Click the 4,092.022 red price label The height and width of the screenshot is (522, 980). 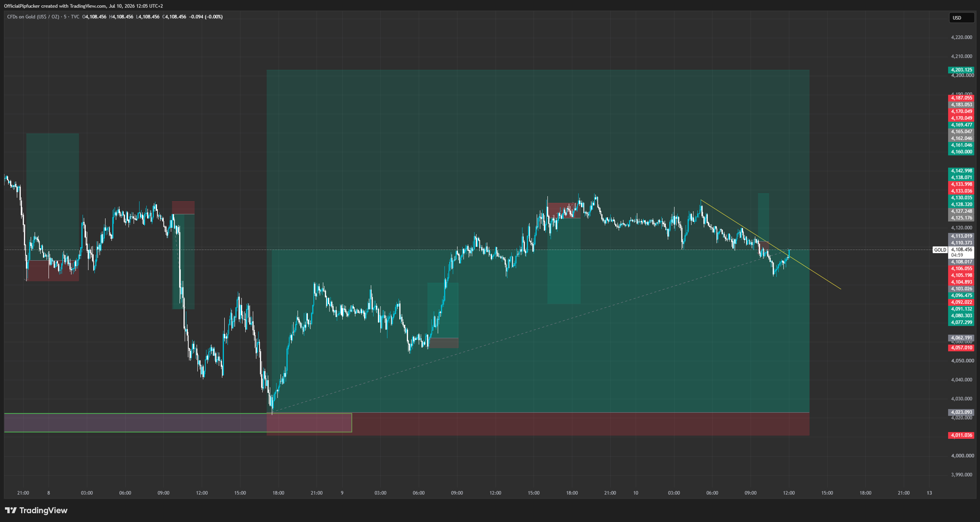pos(961,302)
